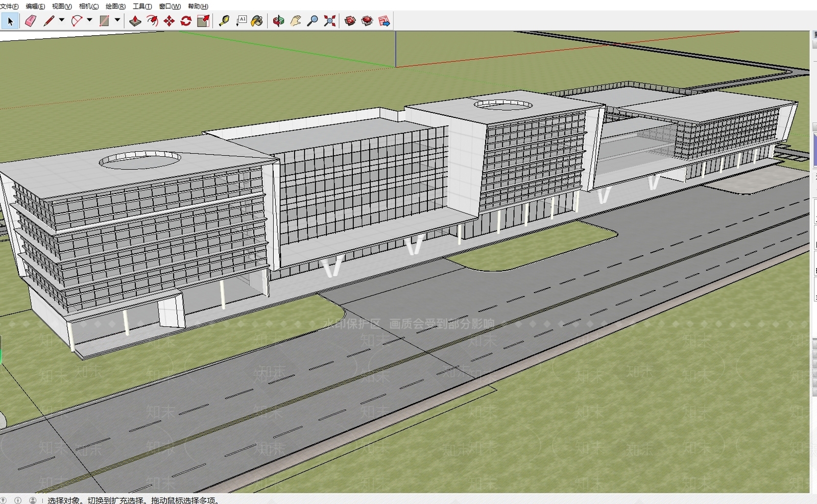
Task: Open the 3D Warehouse icon
Action: pos(350,21)
